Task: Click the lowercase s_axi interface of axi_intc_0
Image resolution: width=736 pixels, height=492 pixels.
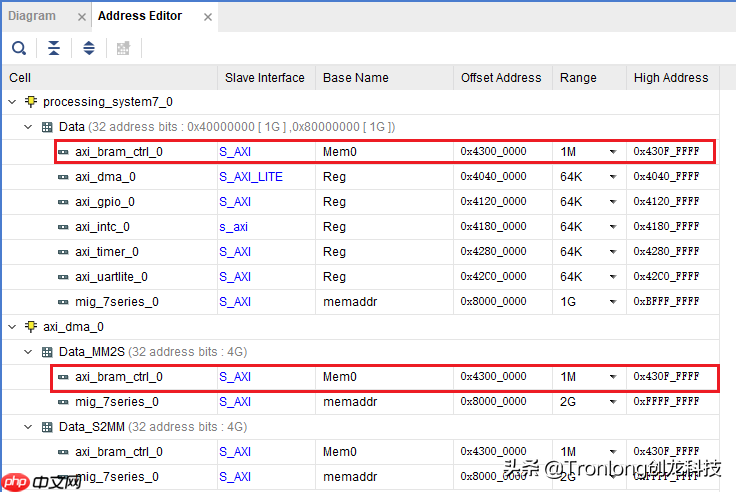Action: pyautogui.click(x=233, y=227)
